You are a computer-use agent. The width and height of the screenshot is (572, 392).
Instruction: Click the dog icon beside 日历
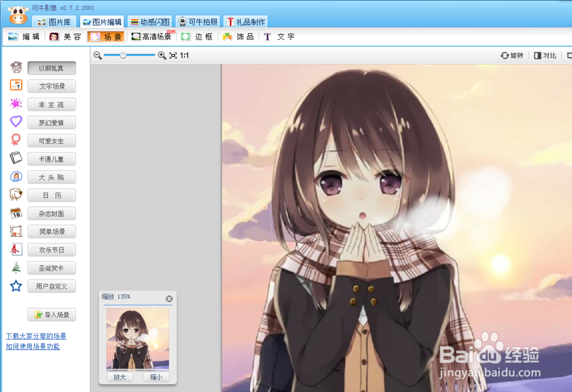(16, 194)
